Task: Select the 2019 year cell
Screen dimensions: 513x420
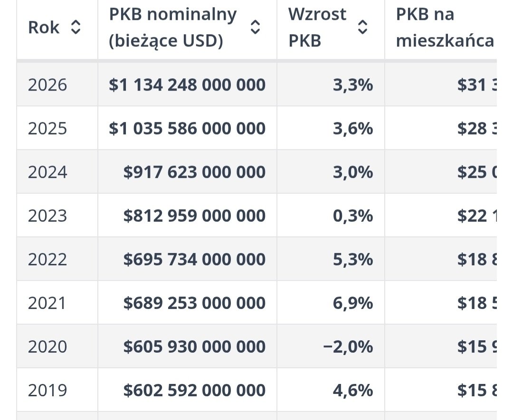Action: pos(47,390)
